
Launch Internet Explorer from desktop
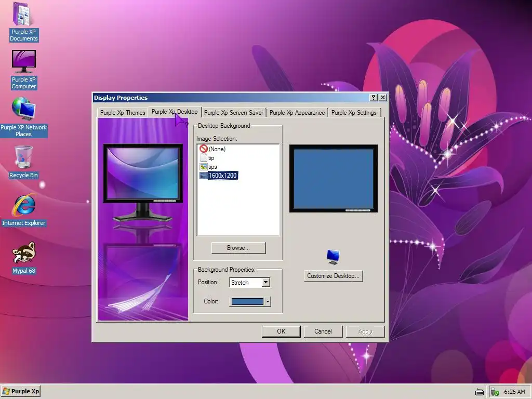click(x=23, y=210)
